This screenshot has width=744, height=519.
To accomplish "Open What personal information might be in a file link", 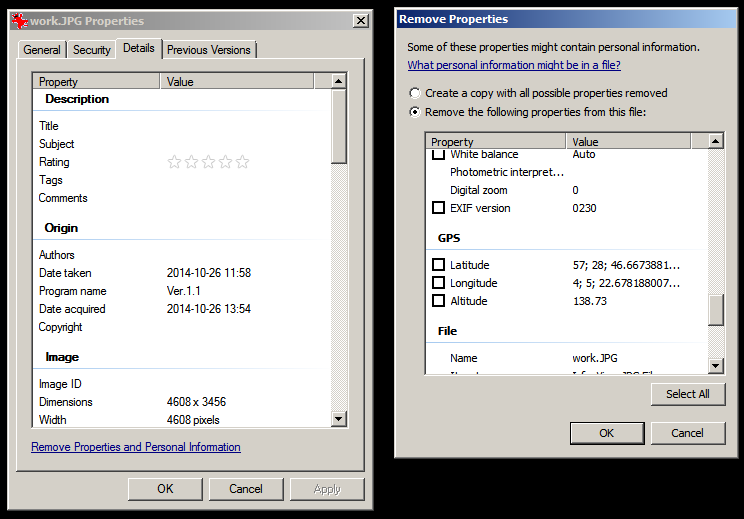I will pos(514,65).
